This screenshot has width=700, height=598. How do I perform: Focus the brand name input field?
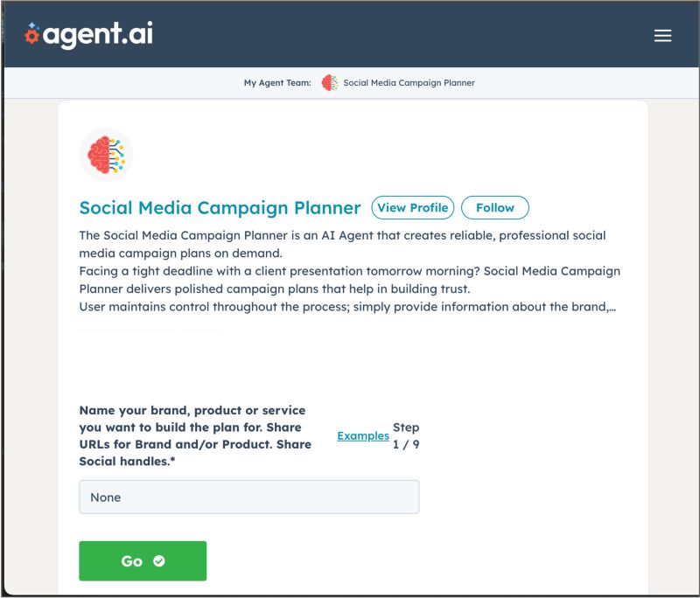[249, 497]
